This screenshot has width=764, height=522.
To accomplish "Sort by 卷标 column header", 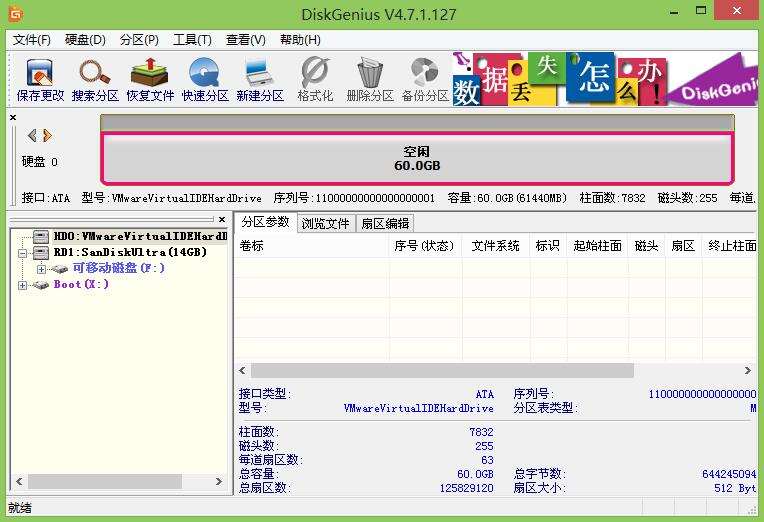I will [x=312, y=246].
